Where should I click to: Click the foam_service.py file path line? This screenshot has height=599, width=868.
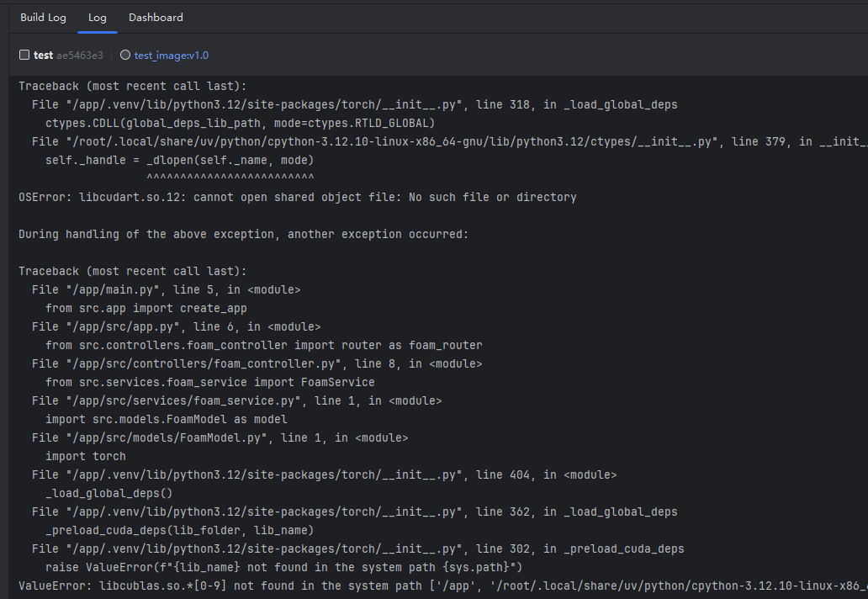(236, 400)
